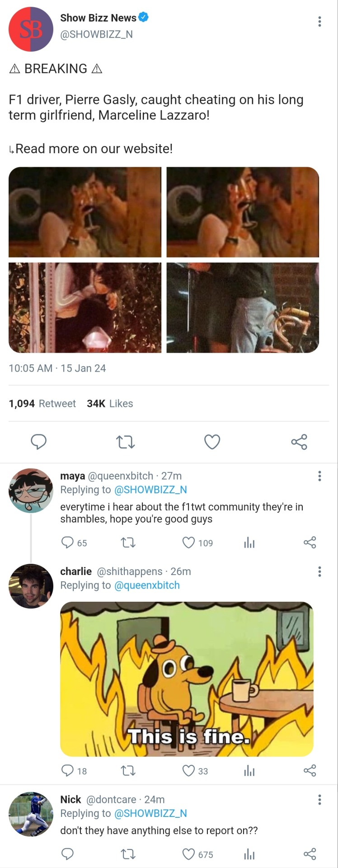
Task: Retweet the Show Bizz News tweet
Action: click(125, 442)
